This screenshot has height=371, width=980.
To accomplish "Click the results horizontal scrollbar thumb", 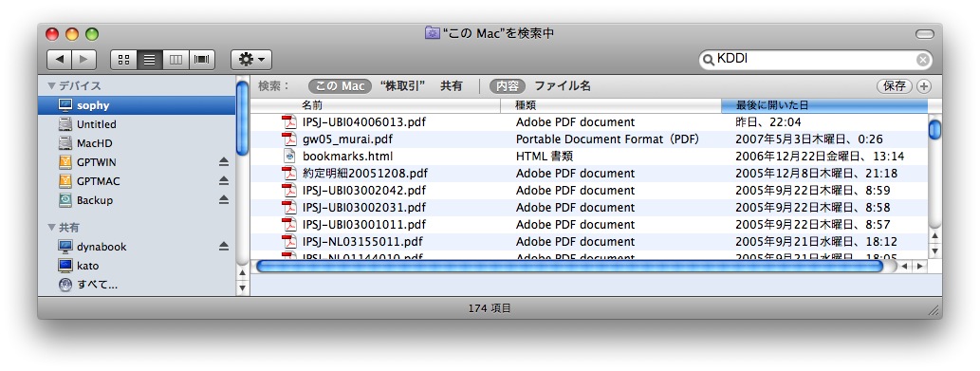I will tap(570, 266).
